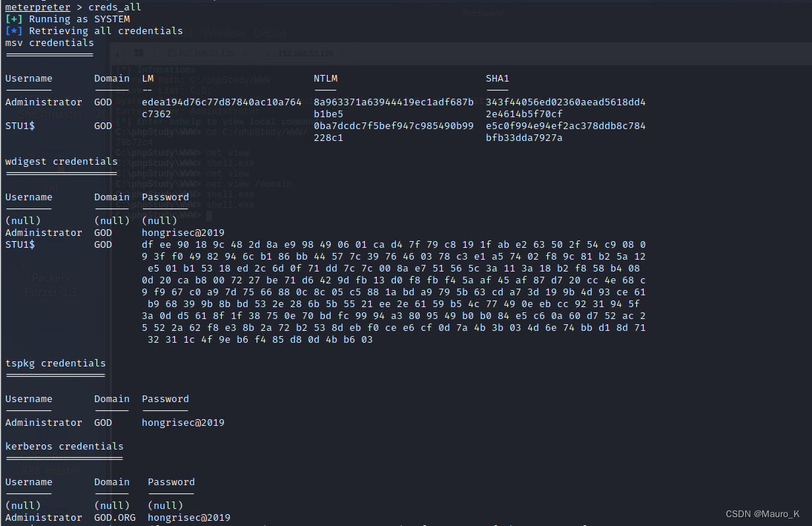Click STU1$ SHA1 hash starting e5c0f994e94ef2
812x526 pixels.
click(x=566, y=126)
